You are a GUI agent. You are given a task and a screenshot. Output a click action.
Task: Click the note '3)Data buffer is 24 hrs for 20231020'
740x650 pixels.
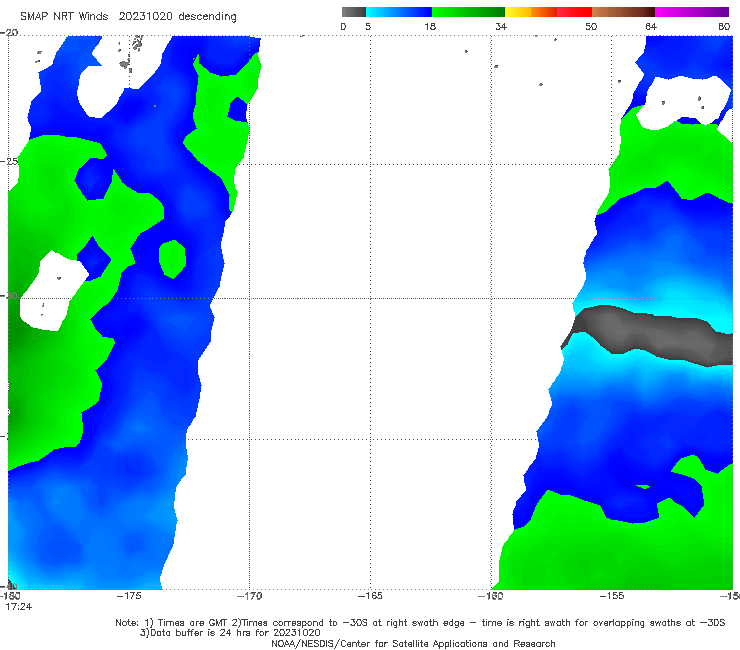[230, 633]
